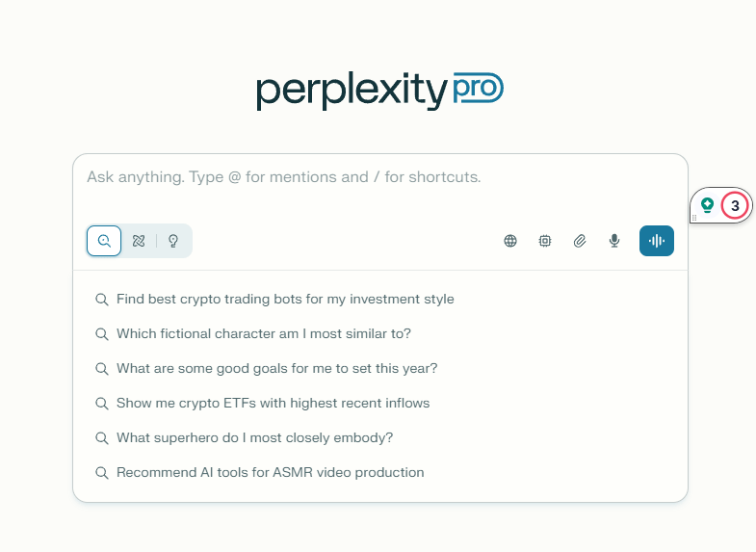Screen dimensions: 756x552
Task: Pick 'Show me crypto ETFs' suggestion
Action: 273,404
